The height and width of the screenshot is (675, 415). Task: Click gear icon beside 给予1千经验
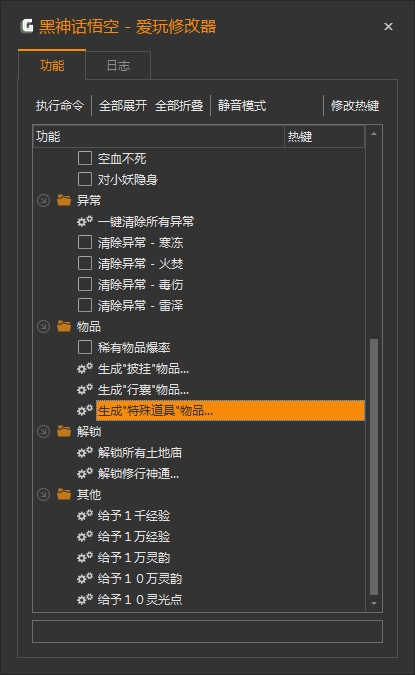coord(85,515)
